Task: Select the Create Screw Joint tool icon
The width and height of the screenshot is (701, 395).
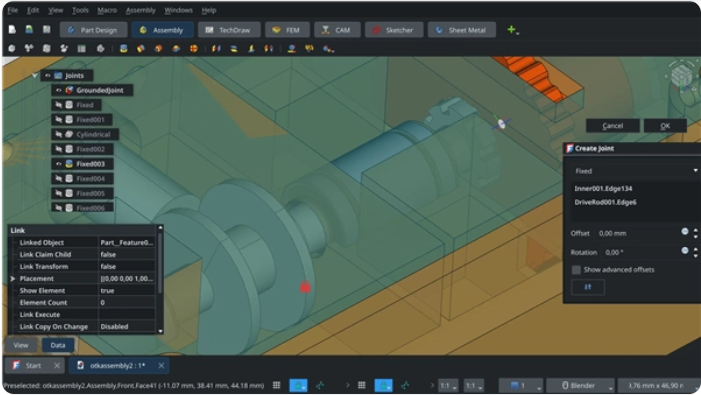Action: click(x=309, y=48)
